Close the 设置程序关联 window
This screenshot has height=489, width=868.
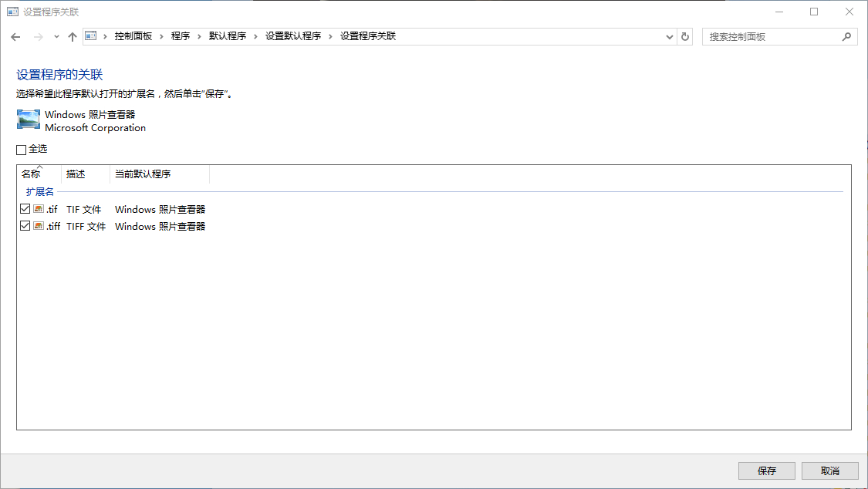pyautogui.click(x=849, y=12)
